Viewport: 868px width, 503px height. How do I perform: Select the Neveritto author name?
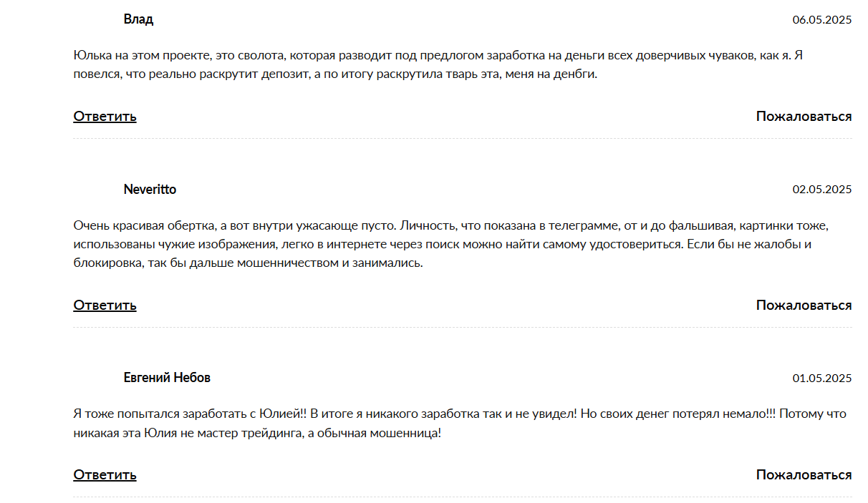(x=150, y=190)
